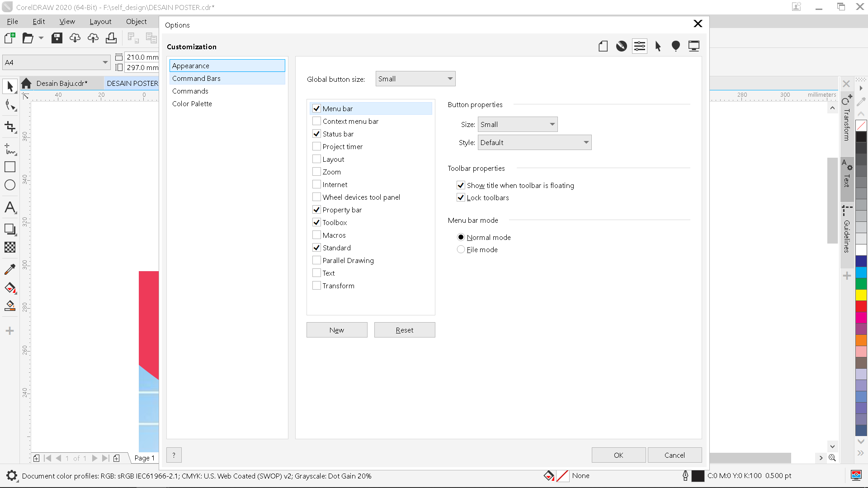Enable the Project timer toolbar
This screenshot has height=488, width=868.
pyautogui.click(x=316, y=146)
